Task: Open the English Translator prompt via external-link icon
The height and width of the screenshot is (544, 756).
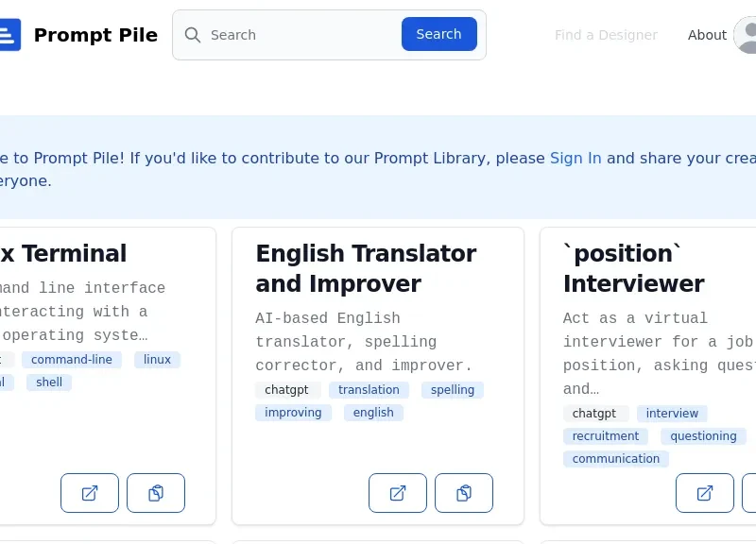Action: pos(398,493)
